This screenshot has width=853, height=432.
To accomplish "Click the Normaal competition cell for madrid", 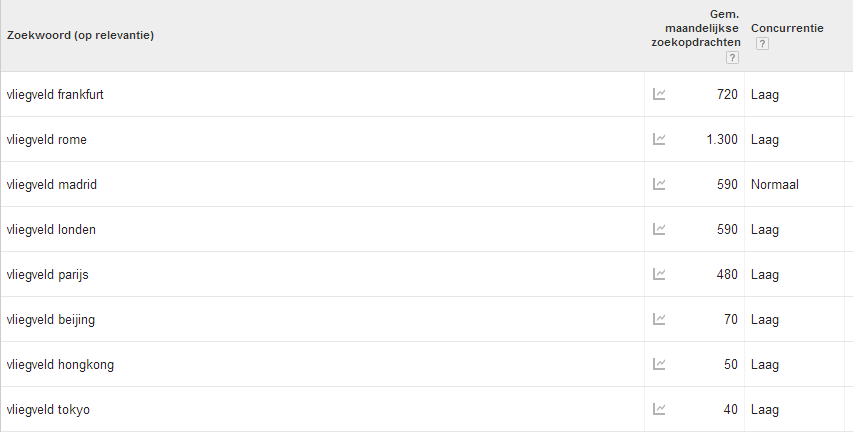I will [775, 185].
